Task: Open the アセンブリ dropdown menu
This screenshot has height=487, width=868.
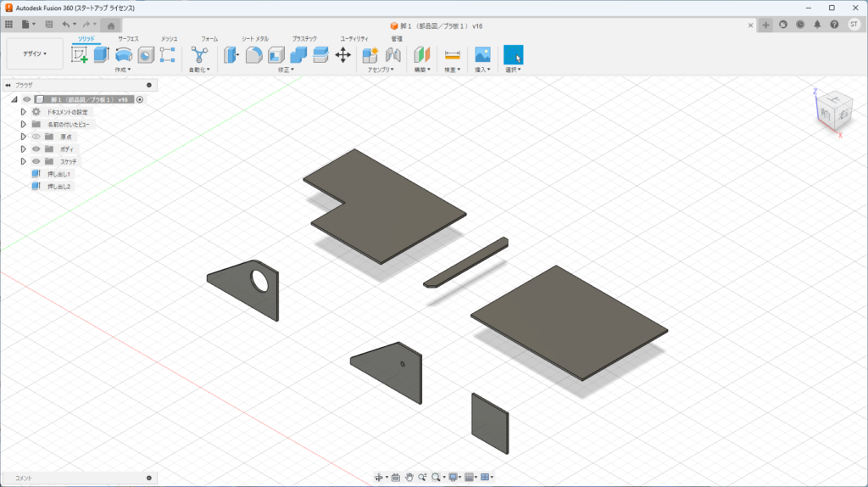Action: [381, 70]
